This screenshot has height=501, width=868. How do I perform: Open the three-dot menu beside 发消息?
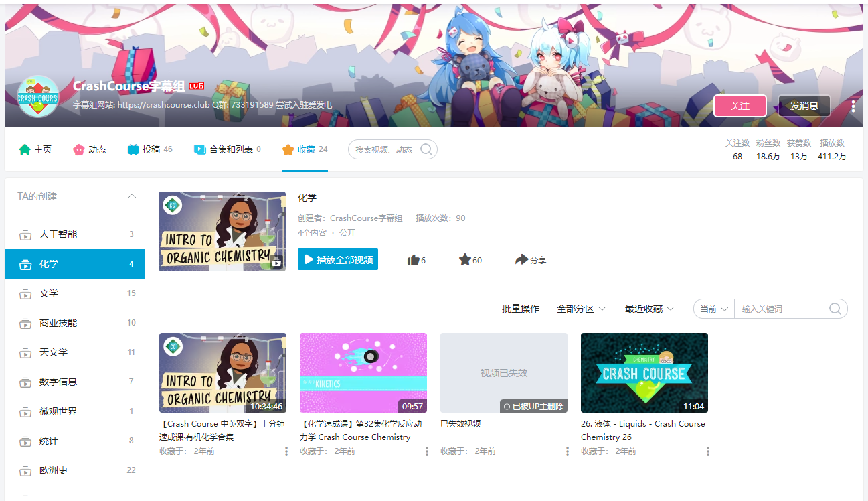point(853,106)
